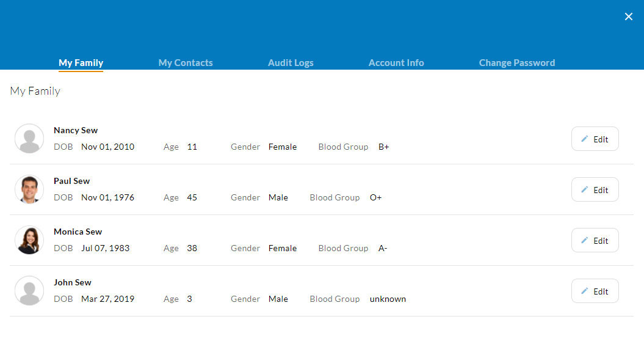
Task: Click John Sew's placeholder avatar icon
Action: tap(29, 291)
